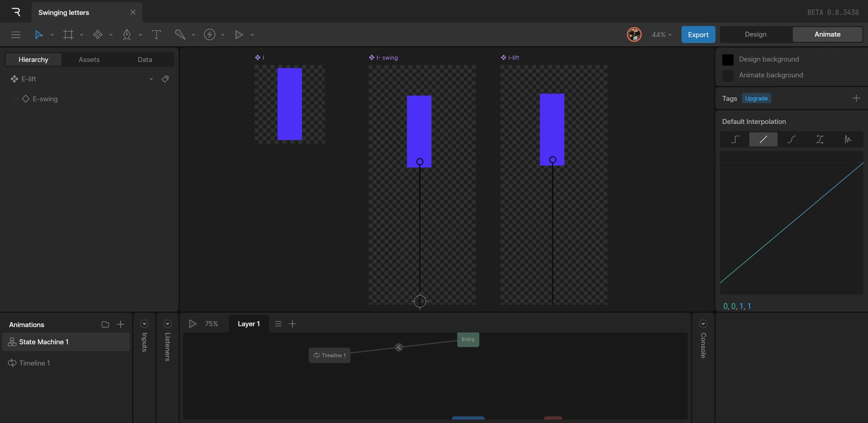Open Bone tool options dropdown
Screen dimensions: 868x423
click(x=193, y=35)
